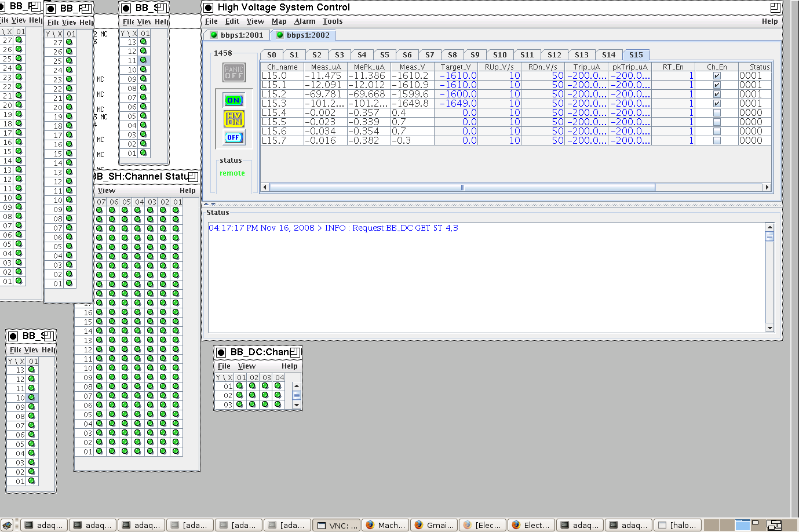
Task: Click the blue OFF power icon
Action: click(x=234, y=137)
